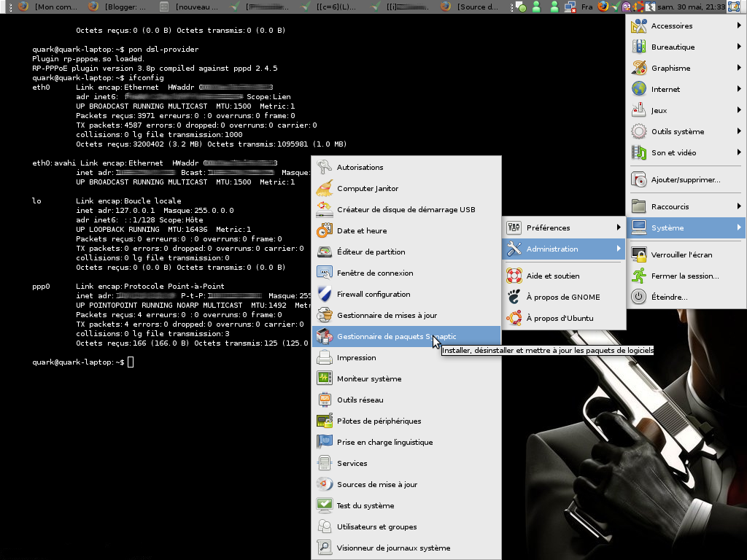Select the Administration menu entry
This screenshot has height=560, width=747.
click(x=564, y=249)
